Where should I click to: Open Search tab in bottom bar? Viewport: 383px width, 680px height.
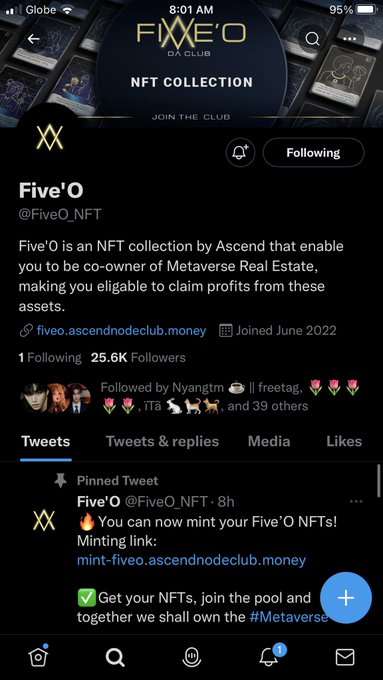click(x=115, y=657)
